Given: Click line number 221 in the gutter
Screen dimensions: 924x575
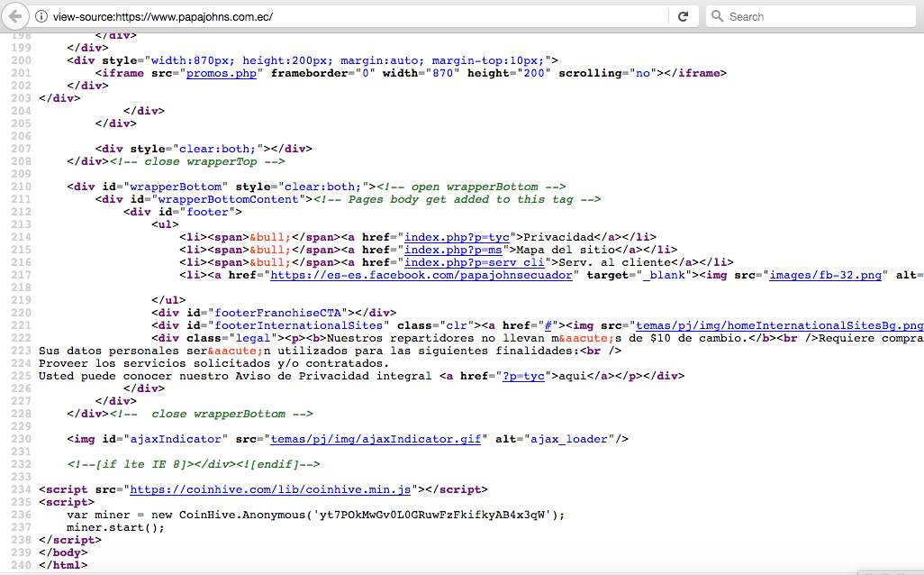Looking at the screenshot, I should click(22, 325).
